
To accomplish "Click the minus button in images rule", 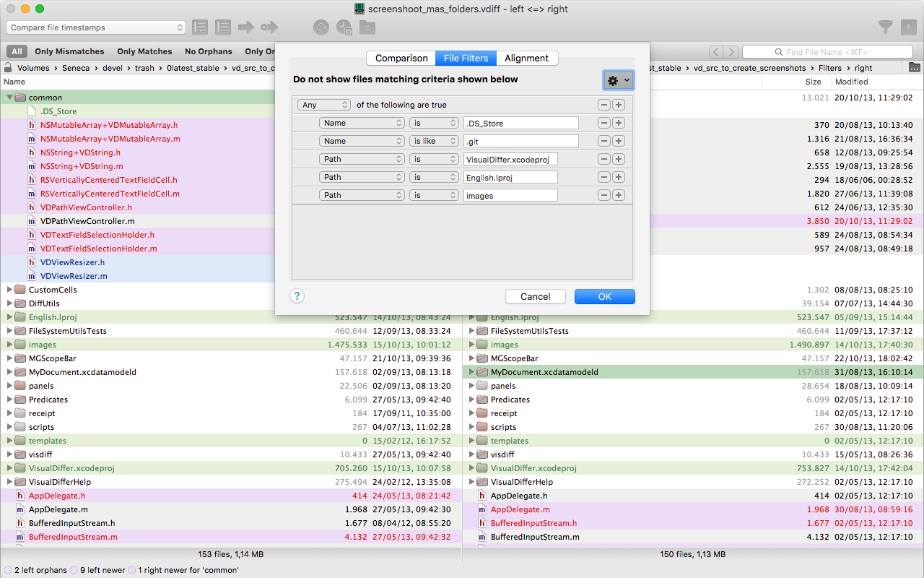I will click(604, 195).
